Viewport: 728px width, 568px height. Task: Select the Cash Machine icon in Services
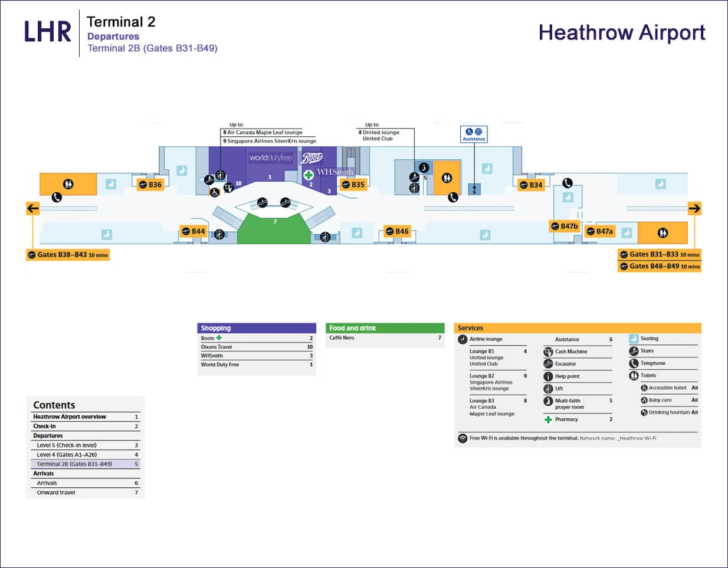point(548,352)
